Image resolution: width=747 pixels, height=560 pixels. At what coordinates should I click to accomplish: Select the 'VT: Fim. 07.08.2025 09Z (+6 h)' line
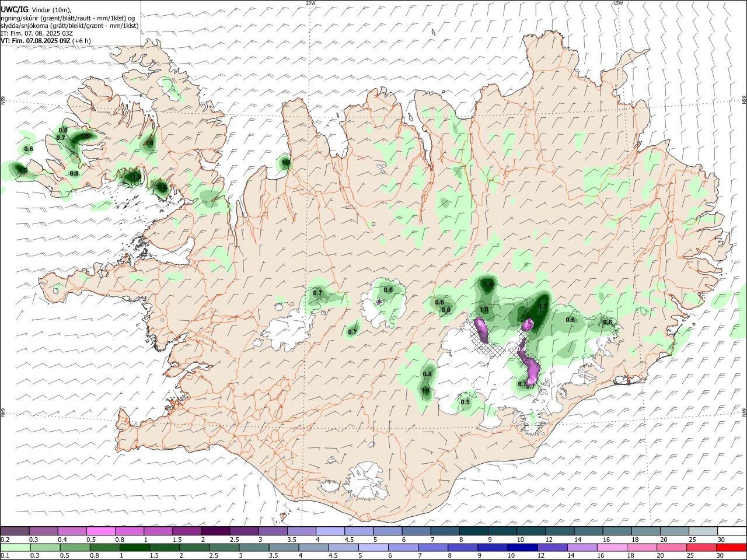pyautogui.click(x=44, y=41)
